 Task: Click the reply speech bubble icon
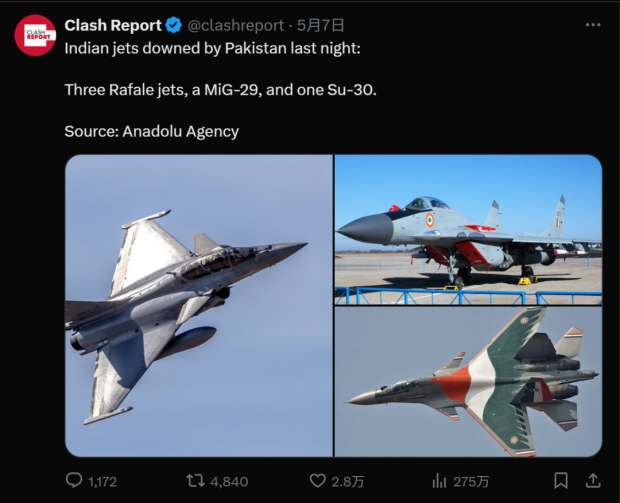pos(75,481)
